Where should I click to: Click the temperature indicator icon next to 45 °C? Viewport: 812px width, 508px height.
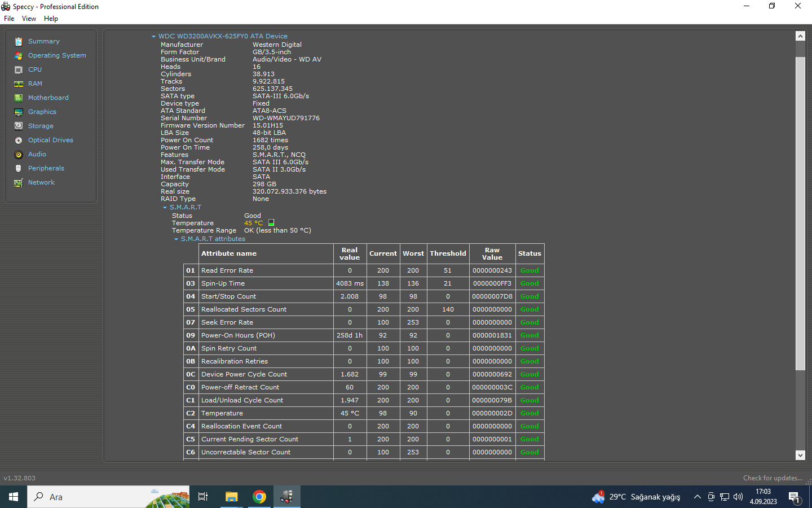(x=271, y=223)
